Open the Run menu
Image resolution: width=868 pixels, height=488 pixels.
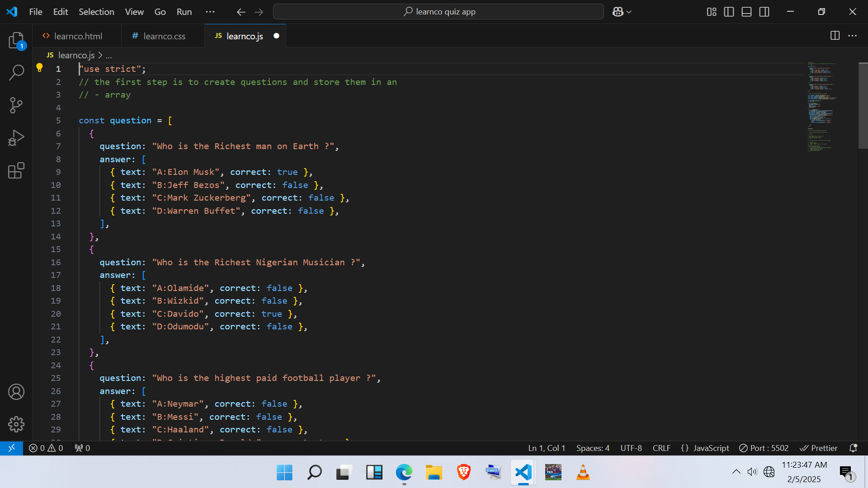184,12
